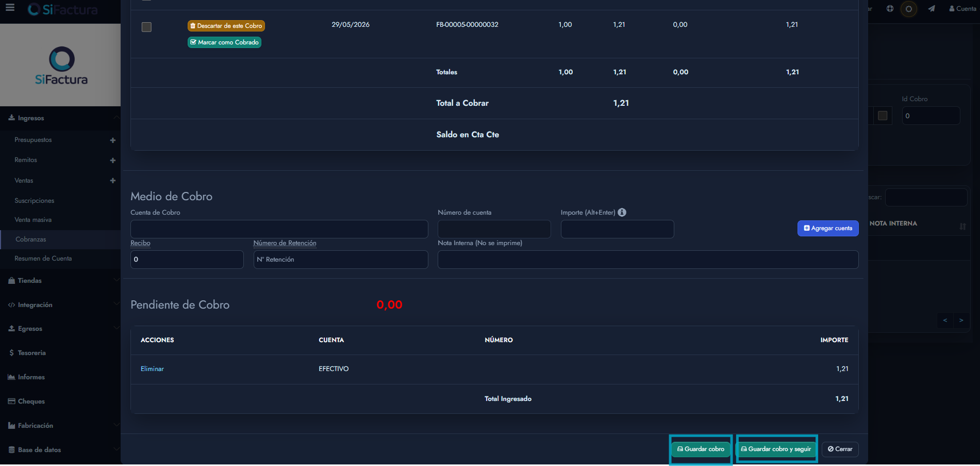The image size is (980, 466).
Task: Click the paper plane icon
Action: pos(932,9)
